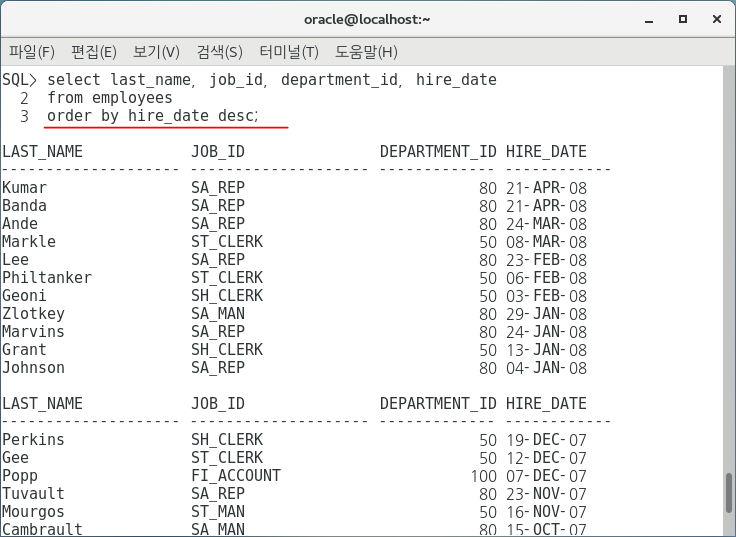Click the name Kumar
Screen dimensions: 736x537
coord(24,188)
